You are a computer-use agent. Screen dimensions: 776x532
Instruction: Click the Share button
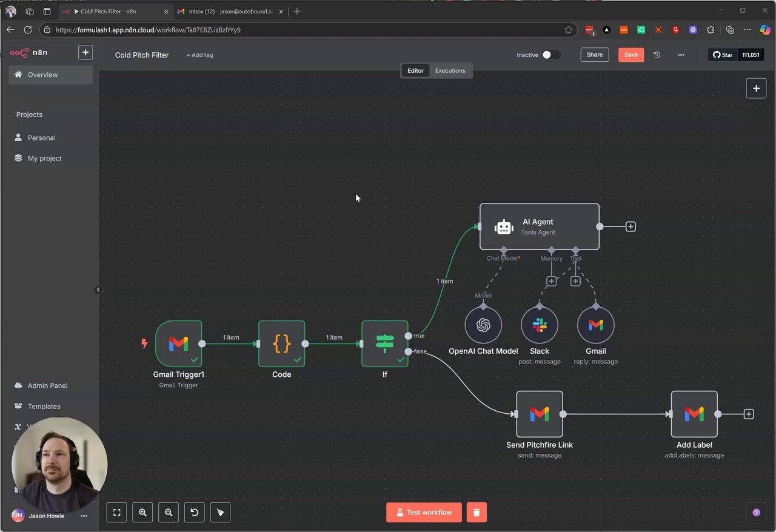tap(595, 55)
